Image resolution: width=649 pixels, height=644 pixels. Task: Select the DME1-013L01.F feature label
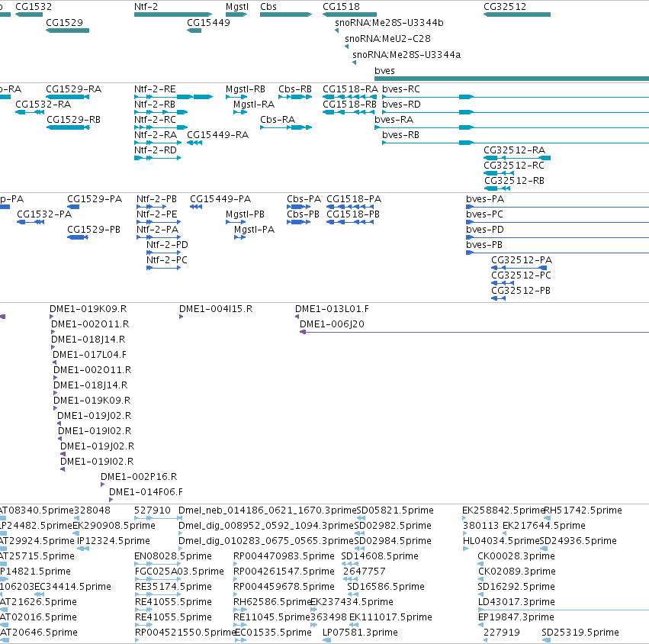pos(332,309)
